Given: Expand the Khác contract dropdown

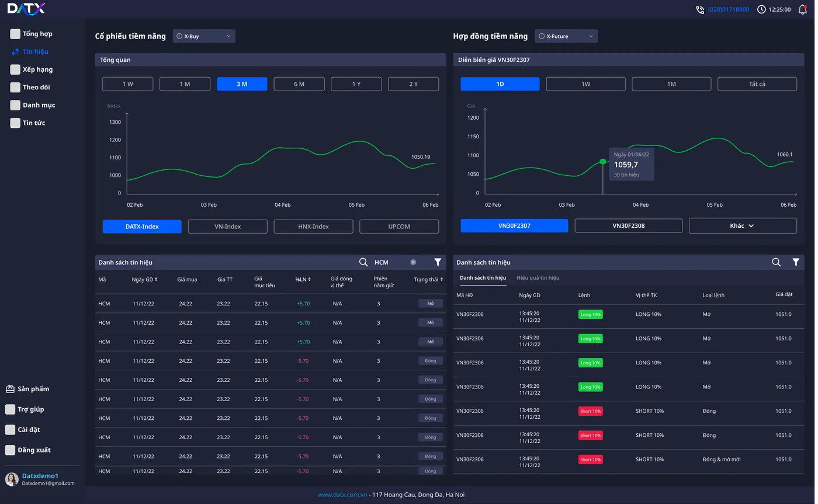Looking at the screenshot, I should 743,226.
